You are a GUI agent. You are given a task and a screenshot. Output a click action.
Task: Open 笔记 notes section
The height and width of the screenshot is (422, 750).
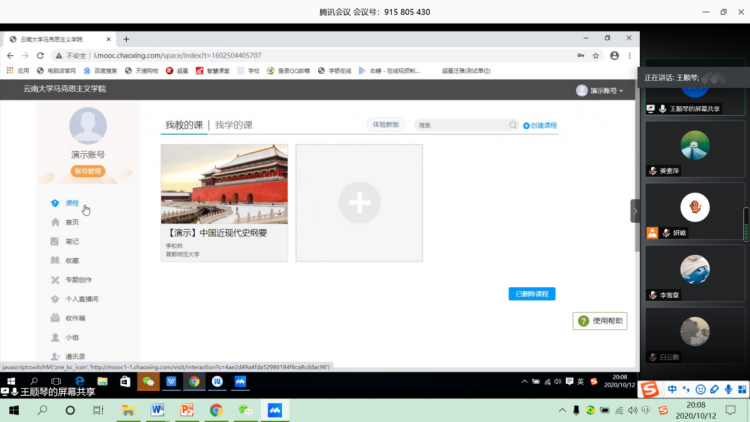coord(72,241)
